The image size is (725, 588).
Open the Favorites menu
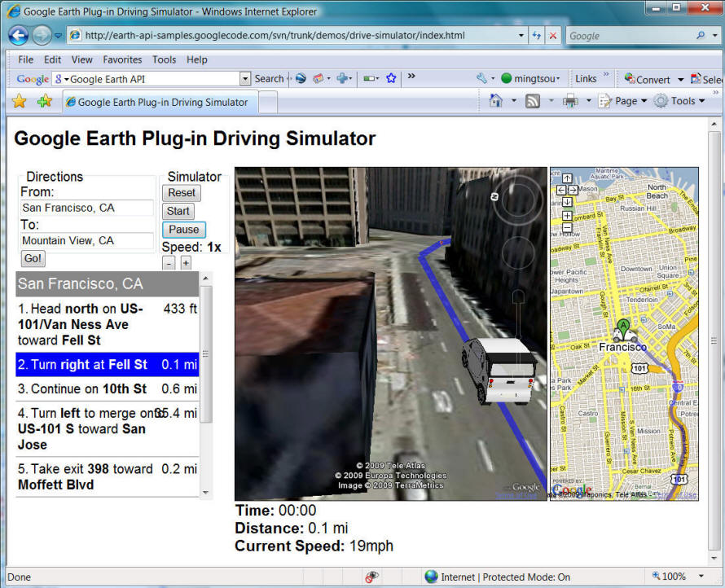coord(122,59)
